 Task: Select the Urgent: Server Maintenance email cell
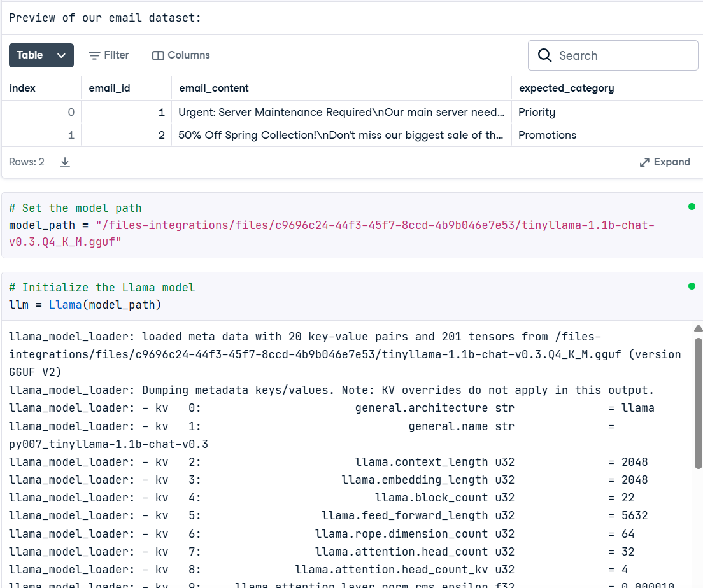tap(341, 113)
